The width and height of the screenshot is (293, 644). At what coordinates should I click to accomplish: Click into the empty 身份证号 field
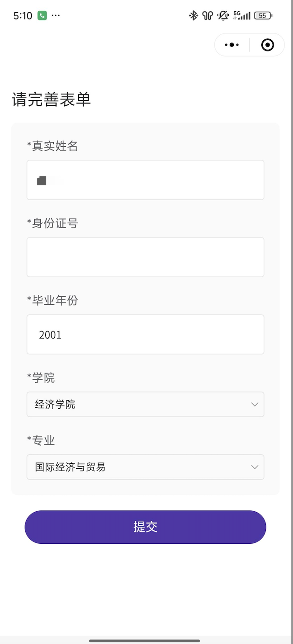coord(145,257)
